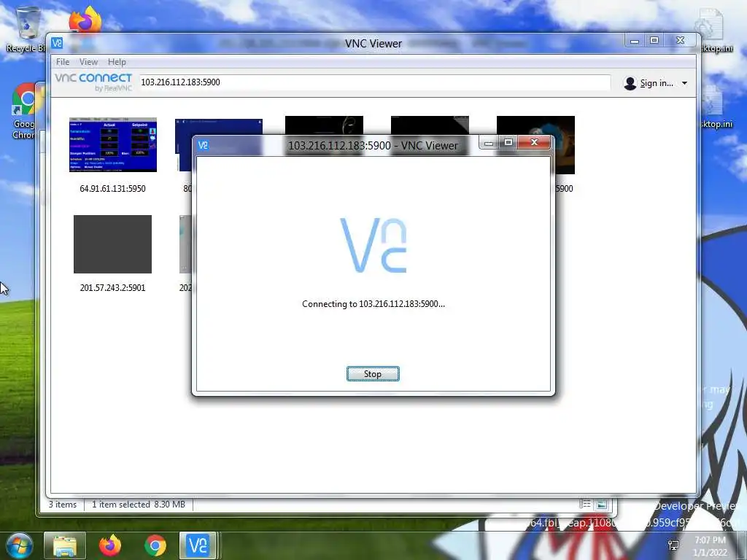Minimize the main VNC Viewer window
The width and height of the screenshot is (747, 560).
(634, 41)
